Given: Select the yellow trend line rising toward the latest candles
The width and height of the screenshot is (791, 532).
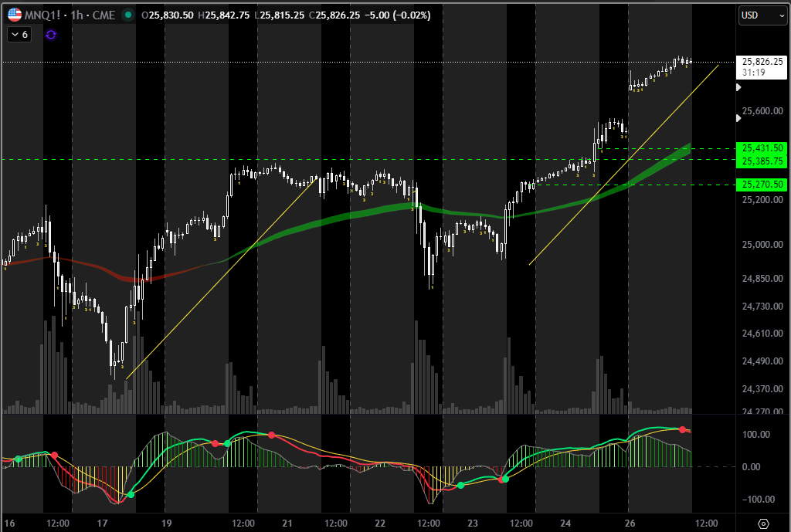Looking at the screenshot, I should [624, 165].
